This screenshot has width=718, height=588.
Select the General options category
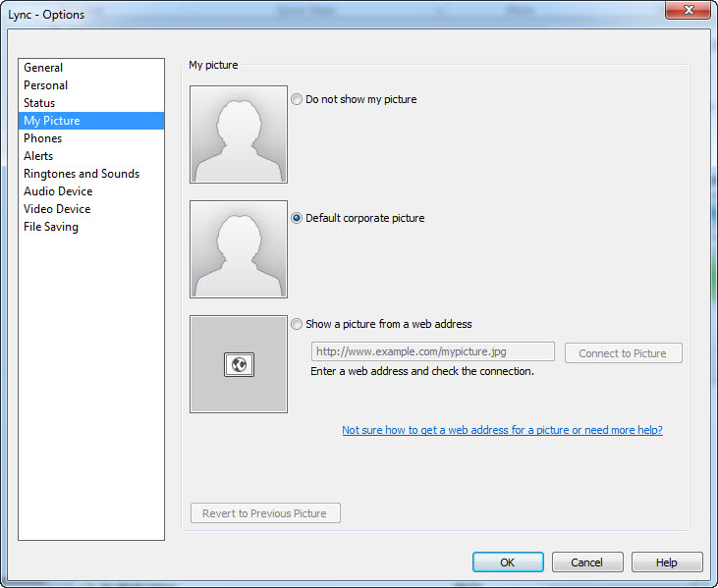[91, 68]
